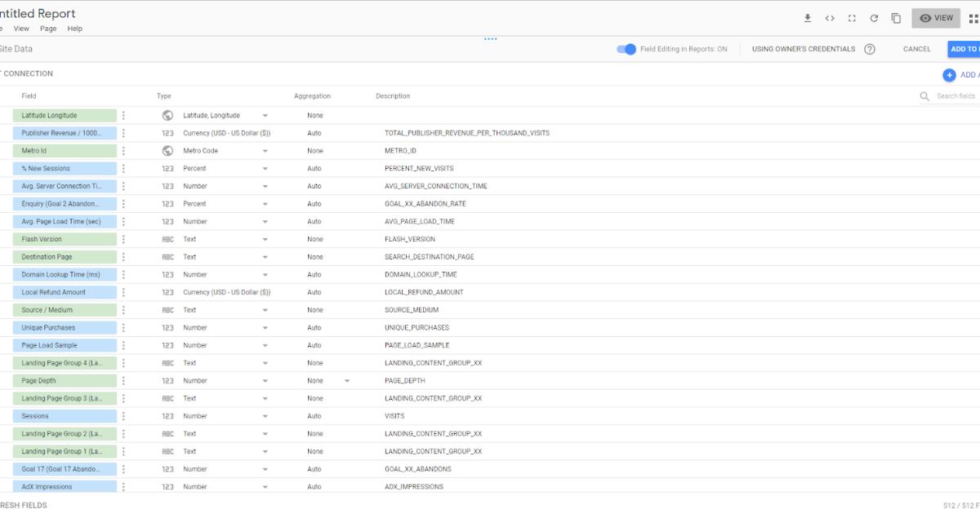Open aggregation dropdown for Page Depth
Image resolution: width=980 pixels, height=514 pixels.
(346, 381)
